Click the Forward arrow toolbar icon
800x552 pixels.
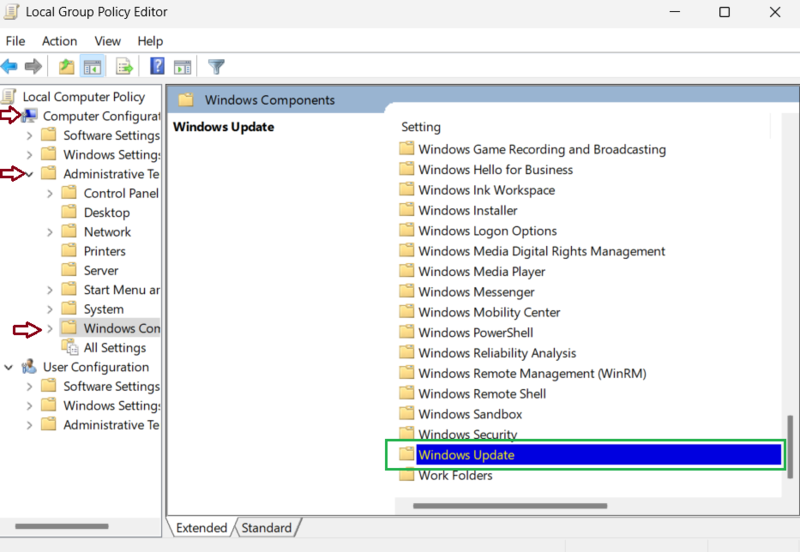click(33, 67)
